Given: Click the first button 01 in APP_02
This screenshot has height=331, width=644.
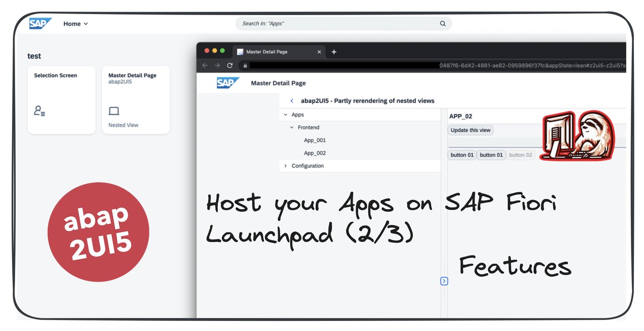Looking at the screenshot, I should click(x=461, y=155).
